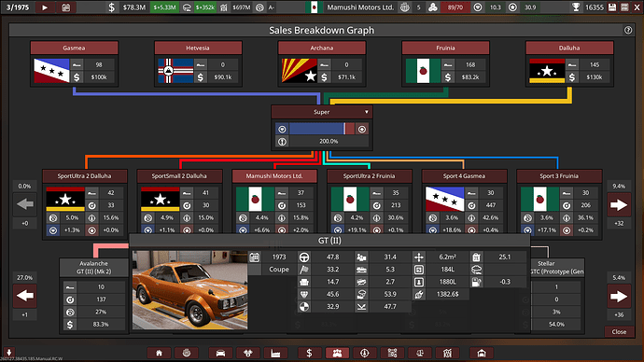Select the Archana country header
The height and width of the screenshot is (362, 644).
[322, 48]
